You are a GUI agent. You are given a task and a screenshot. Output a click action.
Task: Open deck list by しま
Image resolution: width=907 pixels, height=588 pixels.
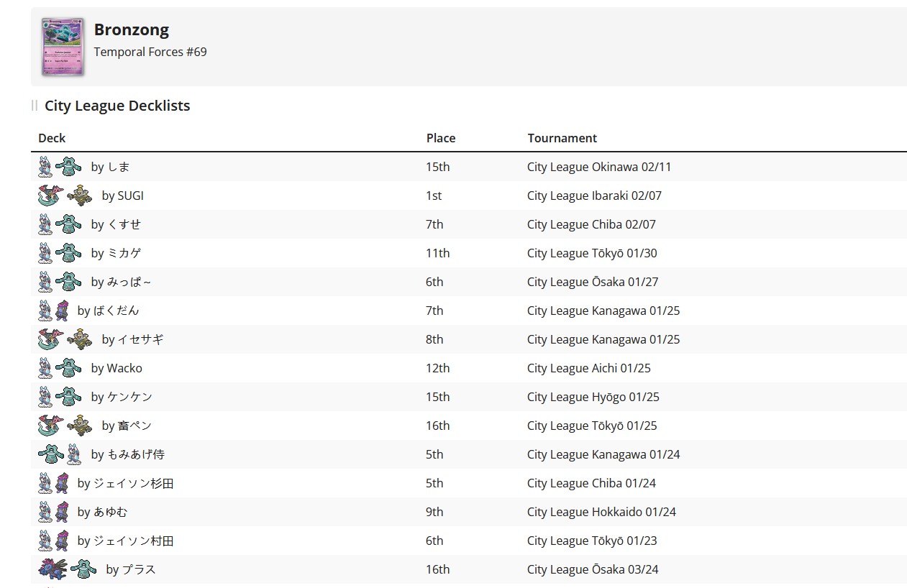(x=111, y=167)
